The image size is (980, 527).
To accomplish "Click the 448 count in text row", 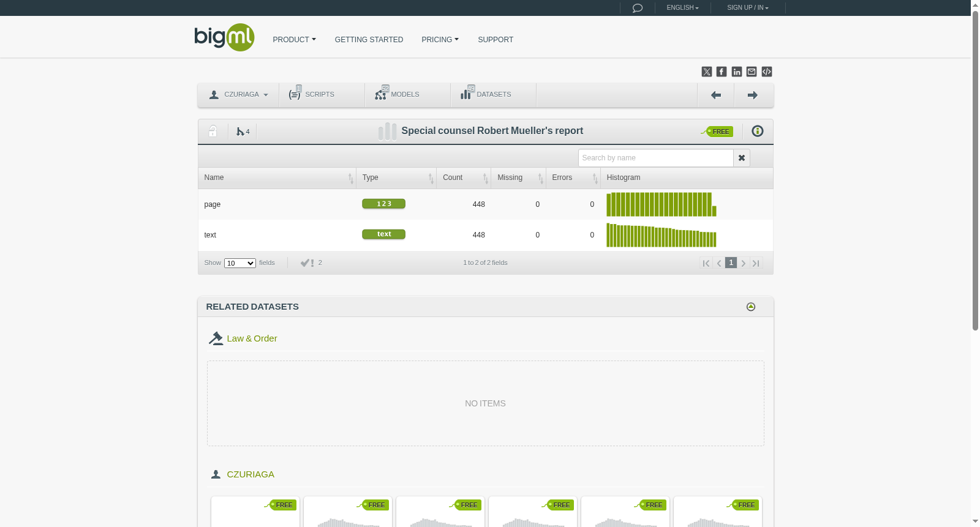I will click(x=478, y=235).
